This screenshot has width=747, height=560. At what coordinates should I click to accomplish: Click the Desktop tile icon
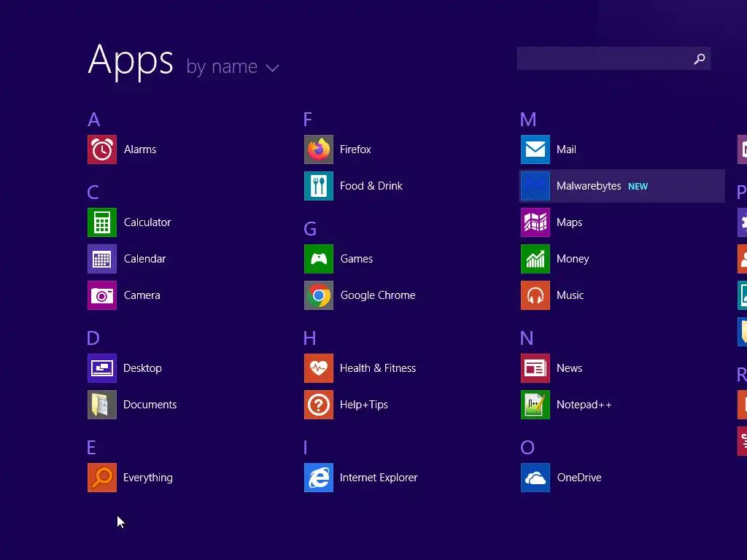(102, 368)
